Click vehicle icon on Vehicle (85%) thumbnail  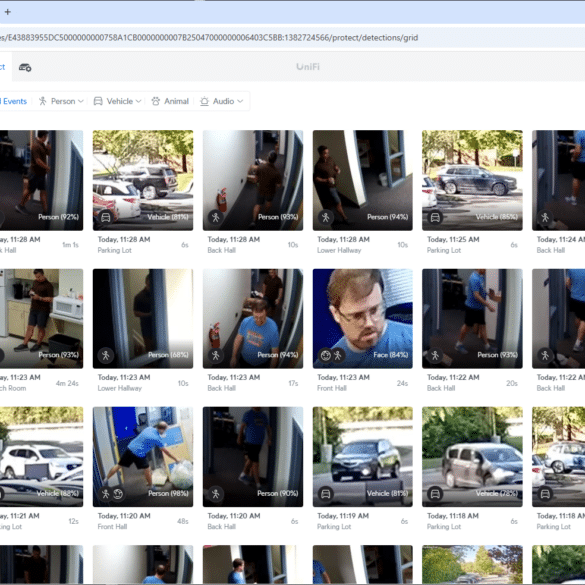(435, 218)
